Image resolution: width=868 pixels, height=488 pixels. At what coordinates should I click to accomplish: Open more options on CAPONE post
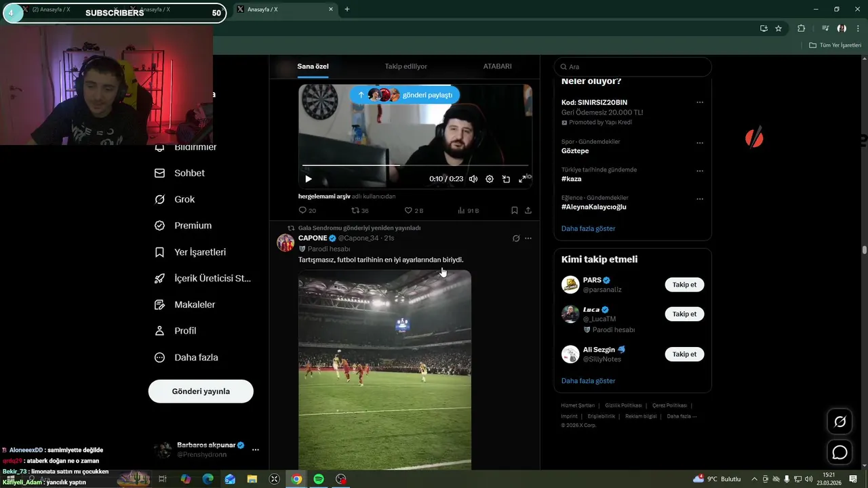(528, 239)
